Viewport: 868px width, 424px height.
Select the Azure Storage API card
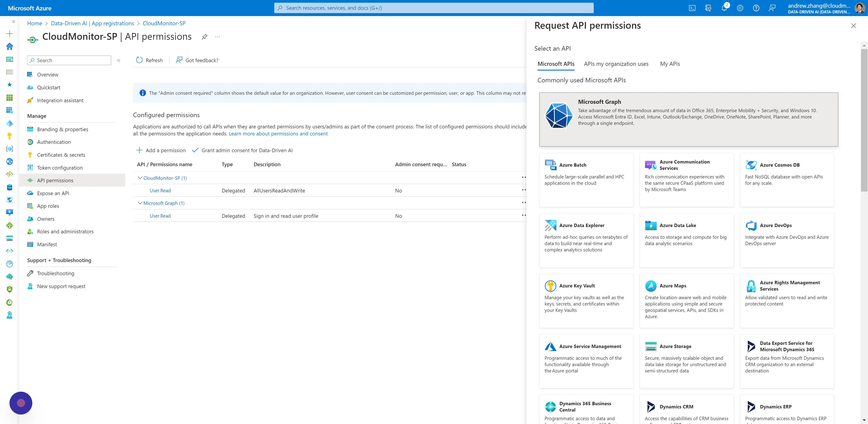click(686, 361)
